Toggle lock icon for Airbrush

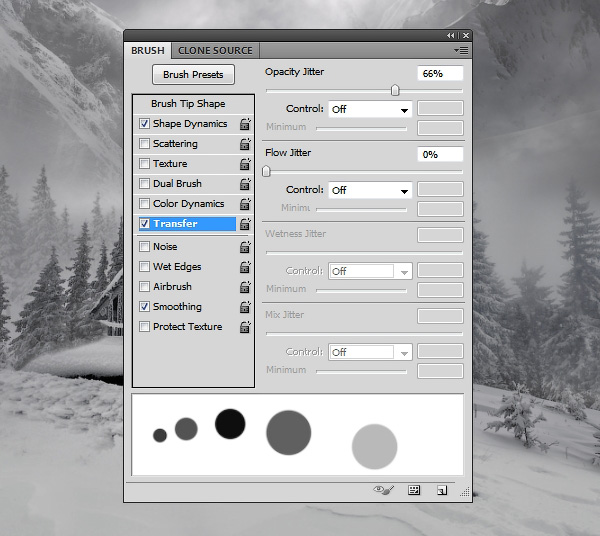pyautogui.click(x=245, y=287)
